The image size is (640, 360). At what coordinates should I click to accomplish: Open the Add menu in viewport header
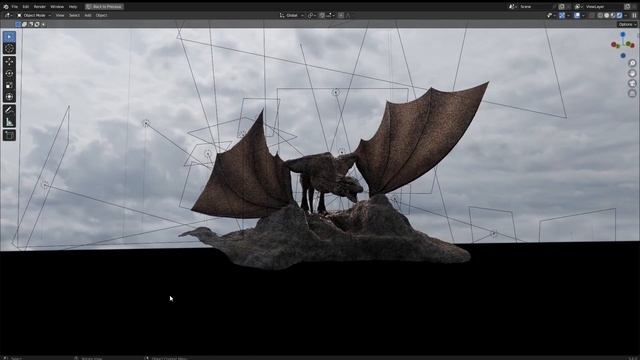click(88, 16)
